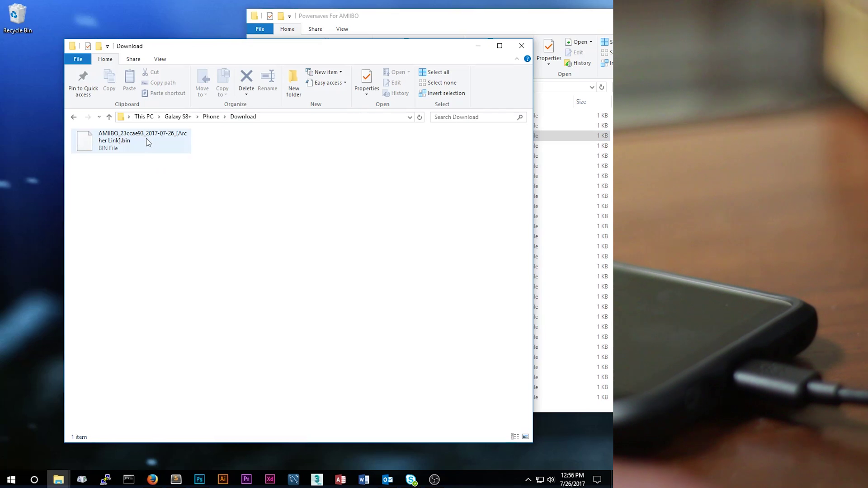This screenshot has width=868, height=488.
Task: Go up one folder level
Action: tap(109, 117)
